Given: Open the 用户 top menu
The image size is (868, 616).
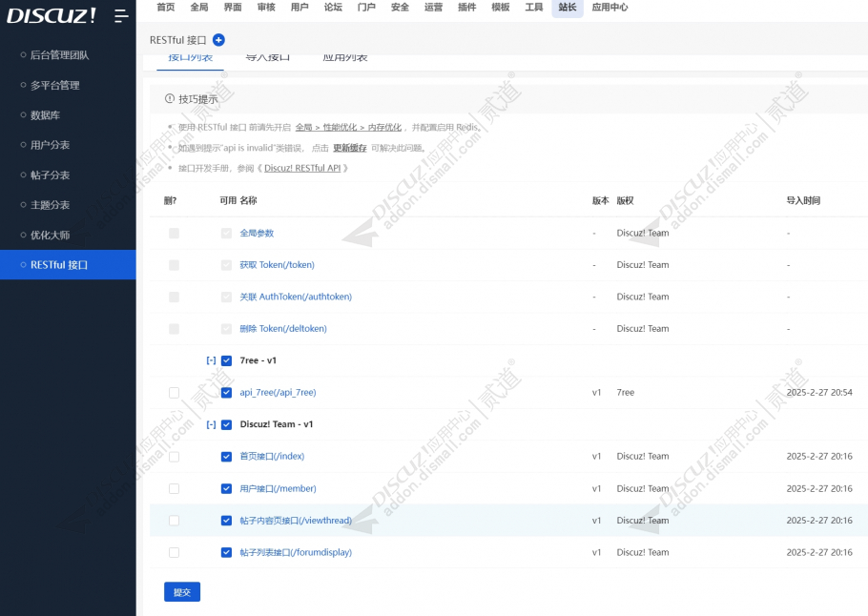Looking at the screenshot, I should pos(300,8).
